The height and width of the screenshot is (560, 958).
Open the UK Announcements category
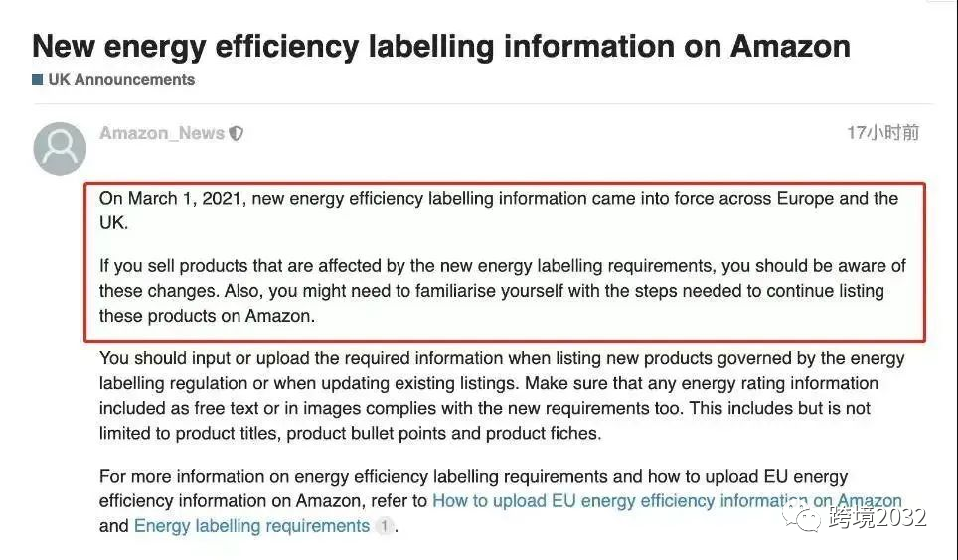[x=121, y=80]
